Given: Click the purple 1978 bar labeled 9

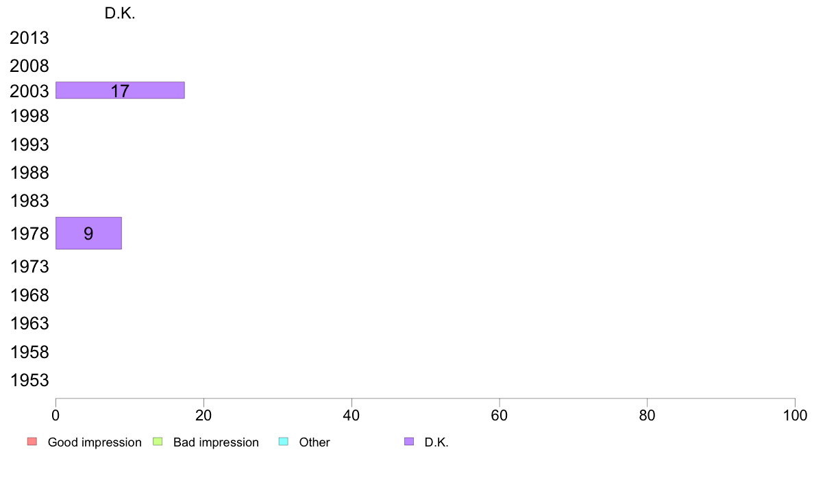Looking at the screenshot, I should tap(89, 233).
